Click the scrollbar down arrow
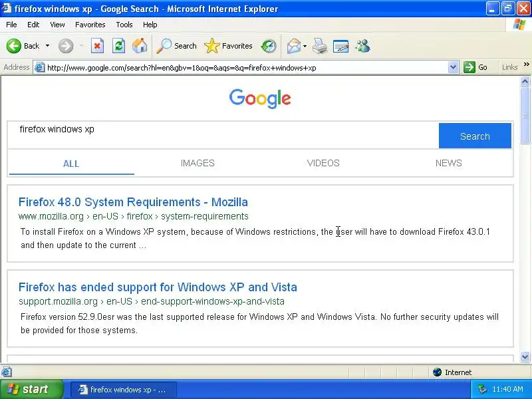 [x=525, y=356]
